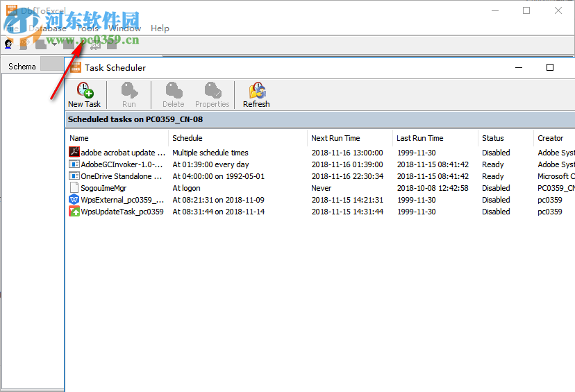Click 'At 01:39:00 every day' schedule cell
The height and width of the screenshot is (392, 575).
pyautogui.click(x=210, y=164)
